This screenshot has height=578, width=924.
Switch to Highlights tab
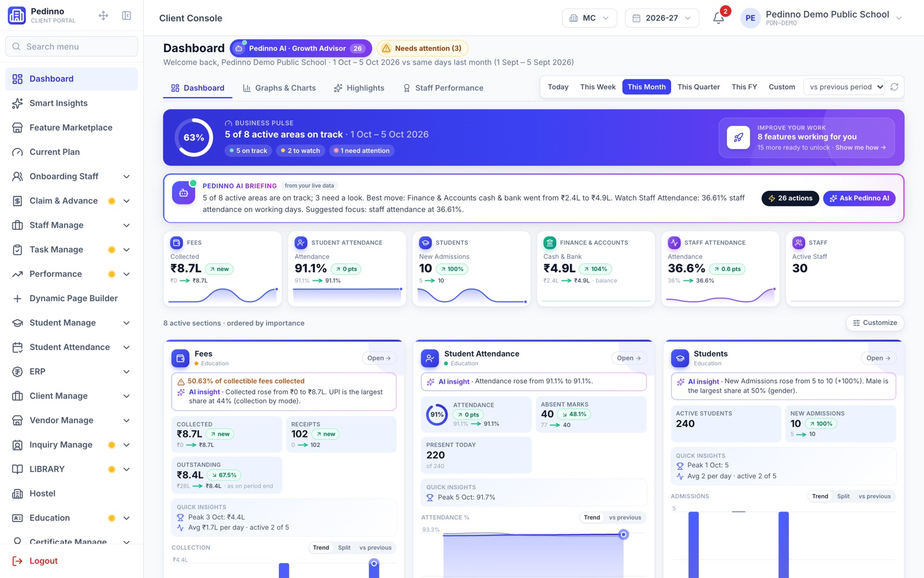point(359,88)
